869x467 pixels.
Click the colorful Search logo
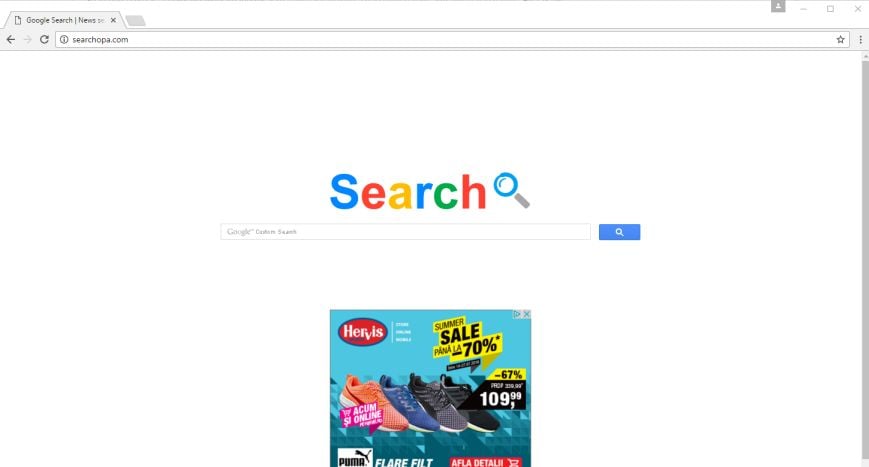point(408,192)
